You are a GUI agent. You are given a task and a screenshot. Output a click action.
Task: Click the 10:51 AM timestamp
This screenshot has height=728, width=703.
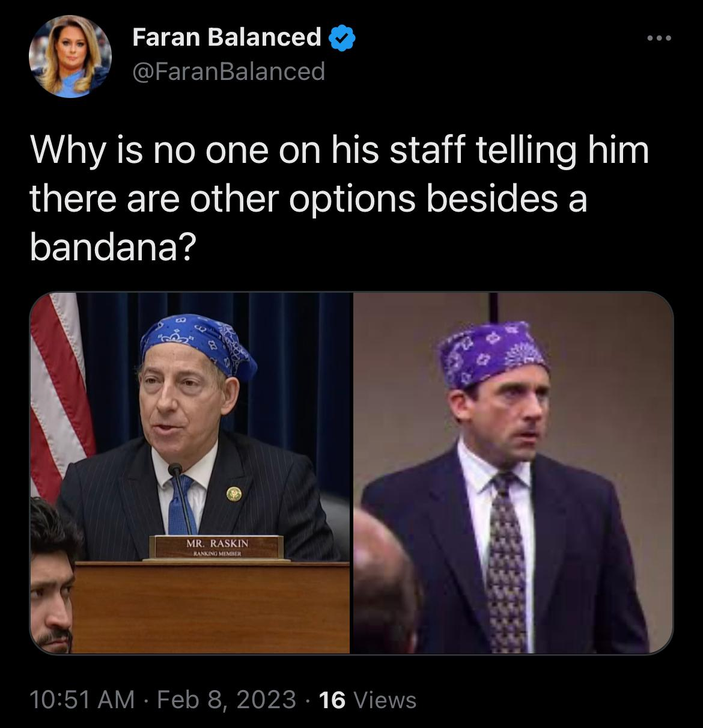tap(82, 700)
